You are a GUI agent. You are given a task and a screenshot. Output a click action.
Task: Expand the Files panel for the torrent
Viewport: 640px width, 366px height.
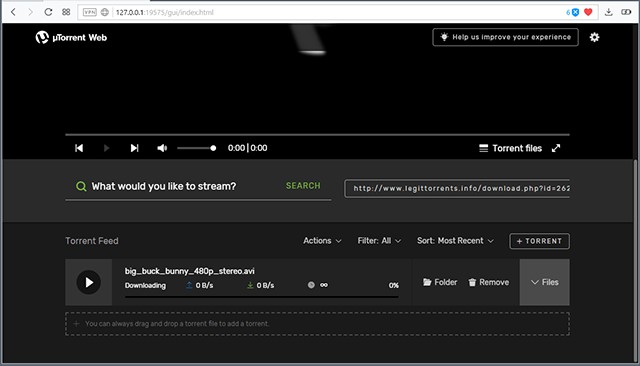click(544, 282)
